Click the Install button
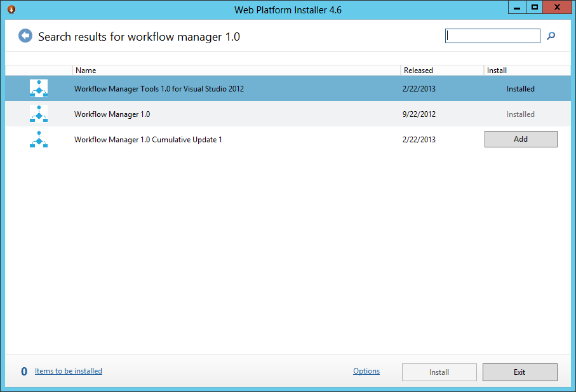576x392 pixels. (439, 372)
